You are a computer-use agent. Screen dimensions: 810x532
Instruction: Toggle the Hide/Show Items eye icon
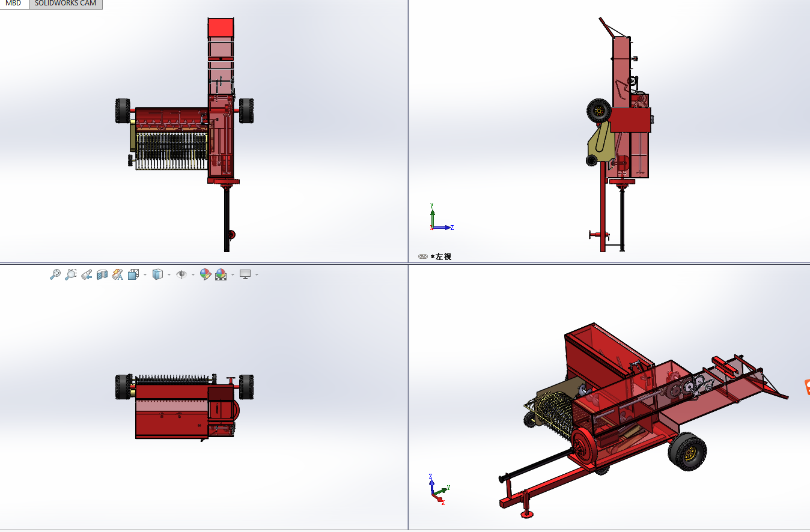pyautogui.click(x=181, y=274)
